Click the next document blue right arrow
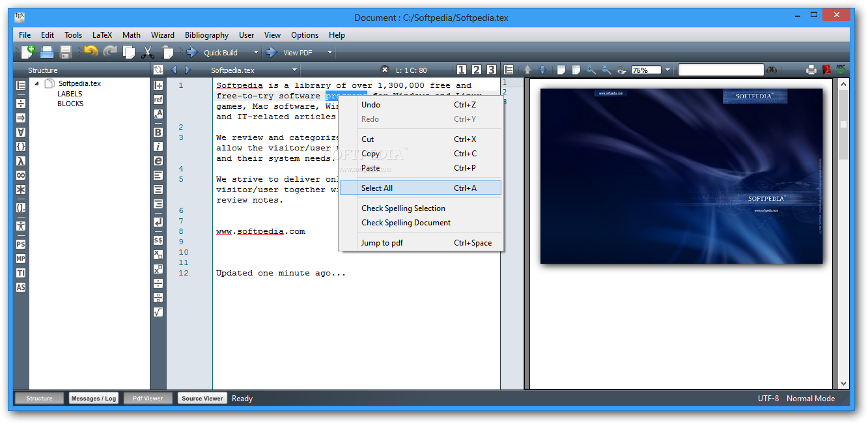The width and height of the screenshot is (868, 424). click(x=188, y=70)
